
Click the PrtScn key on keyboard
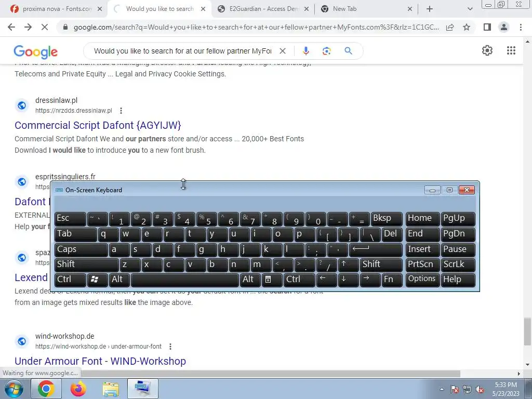point(423,264)
